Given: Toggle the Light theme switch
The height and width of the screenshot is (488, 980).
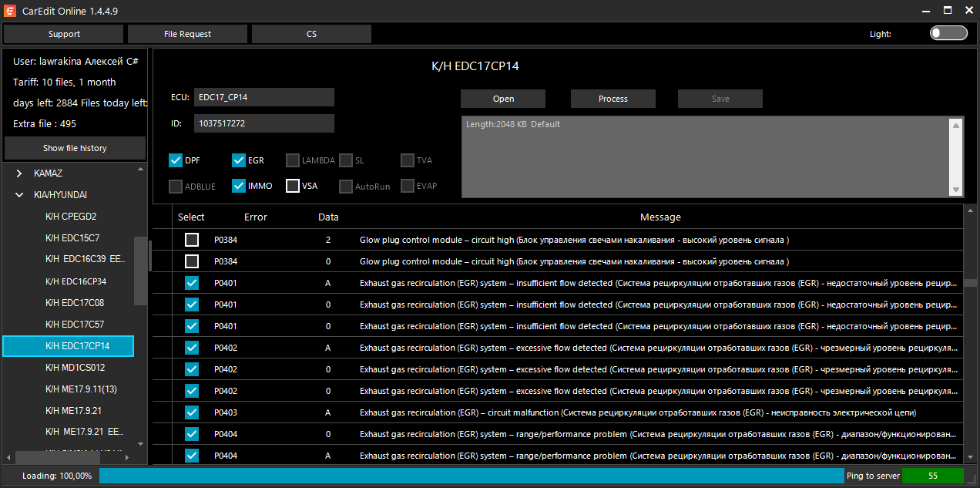Looking at the screenshot, I should (x=948, y=33).
